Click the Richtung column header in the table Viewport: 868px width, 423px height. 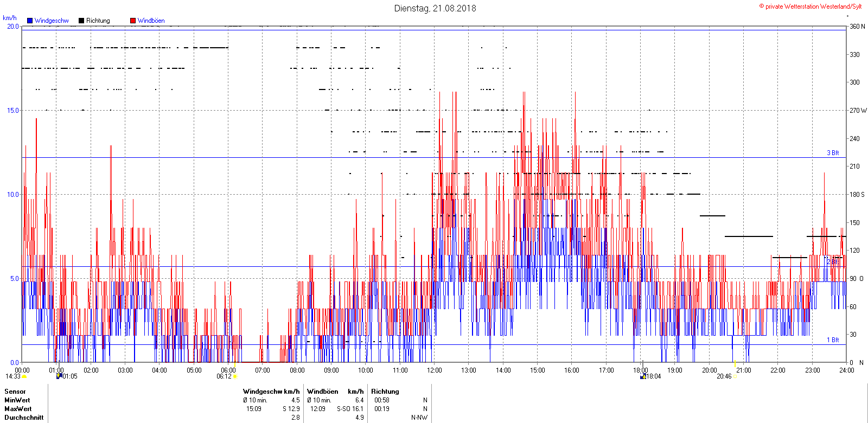[385, 392]
